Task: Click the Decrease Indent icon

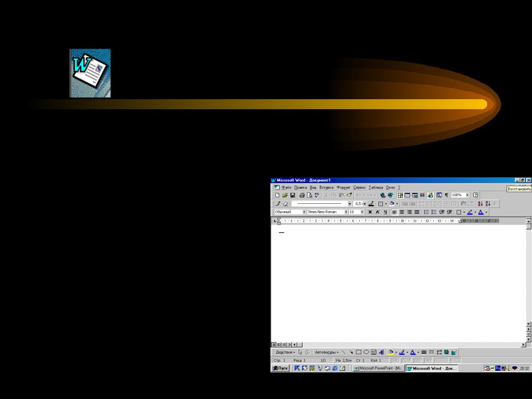Action: click(442, 212)
